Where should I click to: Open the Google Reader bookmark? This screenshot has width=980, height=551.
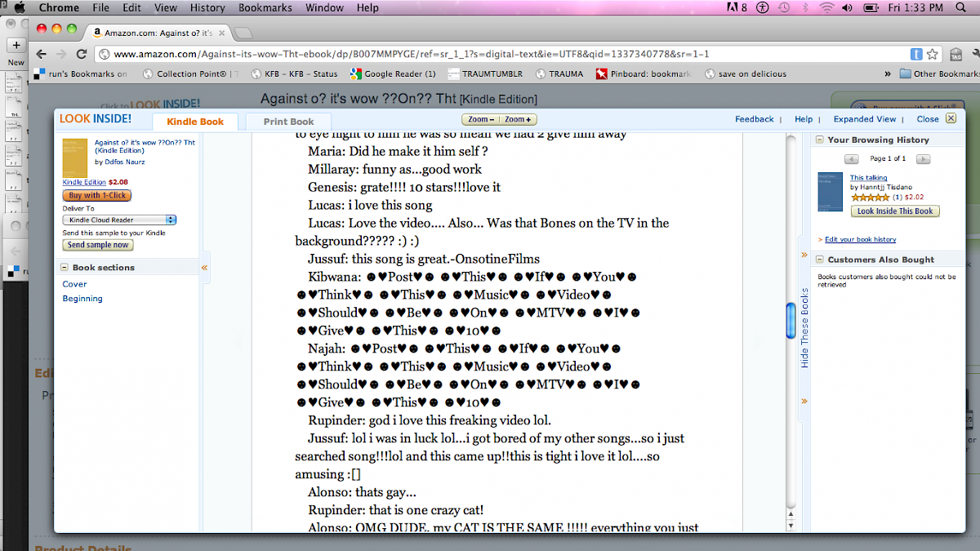click(x=393, y=73)
